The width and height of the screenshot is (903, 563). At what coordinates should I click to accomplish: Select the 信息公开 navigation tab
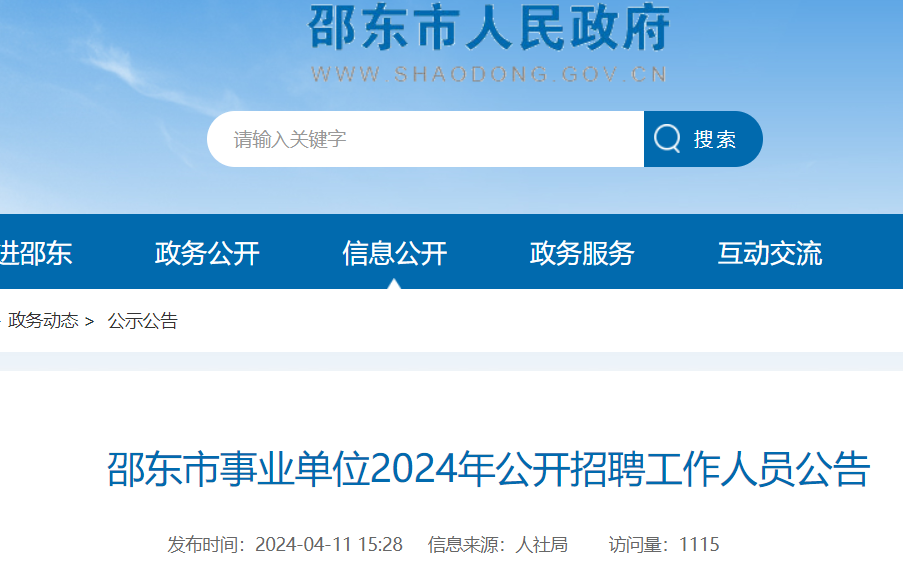[394, 253]
